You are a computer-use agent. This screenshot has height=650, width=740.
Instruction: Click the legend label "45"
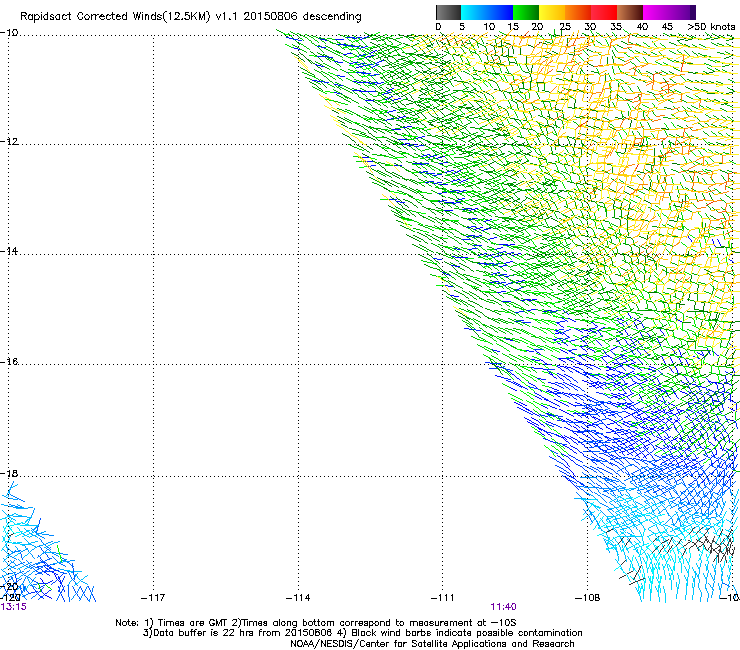tap(667, 27)
